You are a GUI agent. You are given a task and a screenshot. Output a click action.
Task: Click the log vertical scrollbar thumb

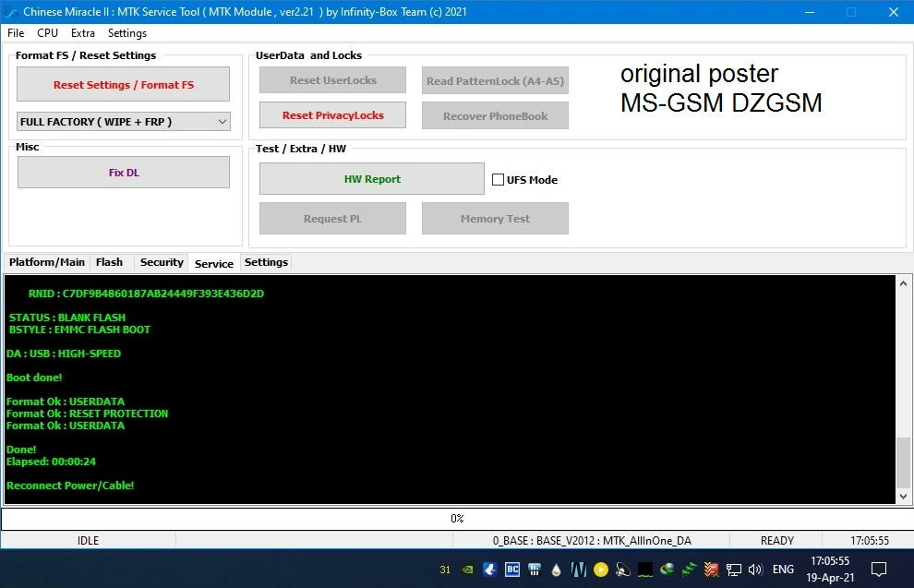point(903,462)
